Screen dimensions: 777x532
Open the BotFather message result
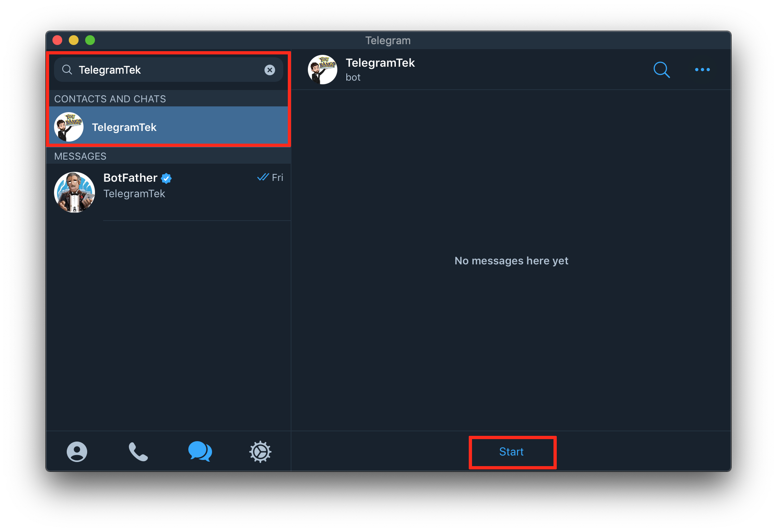[168, 192]
